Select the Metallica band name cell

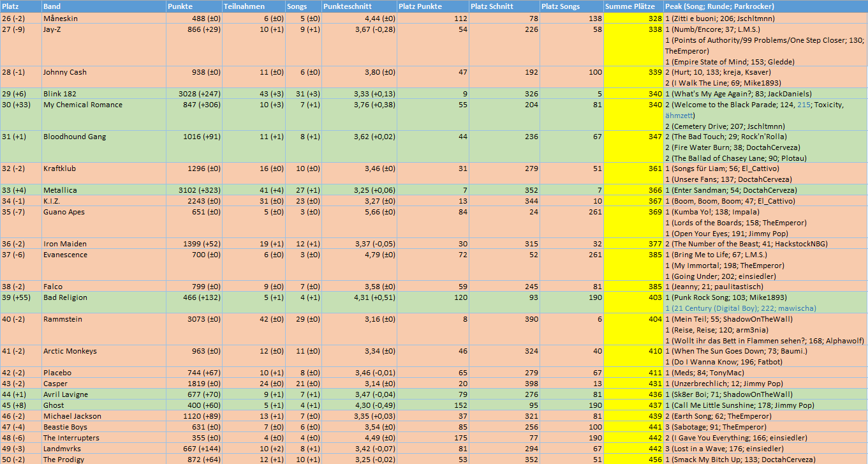tap(60, 190)
